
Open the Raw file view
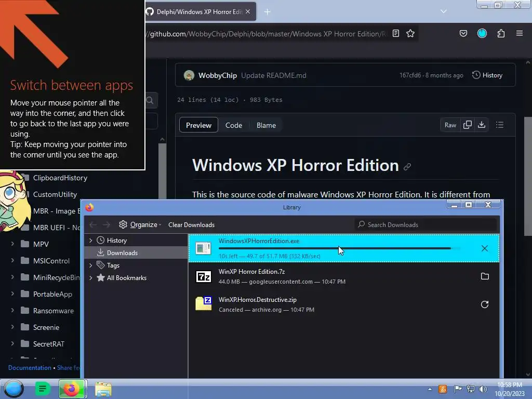(450, 125)
